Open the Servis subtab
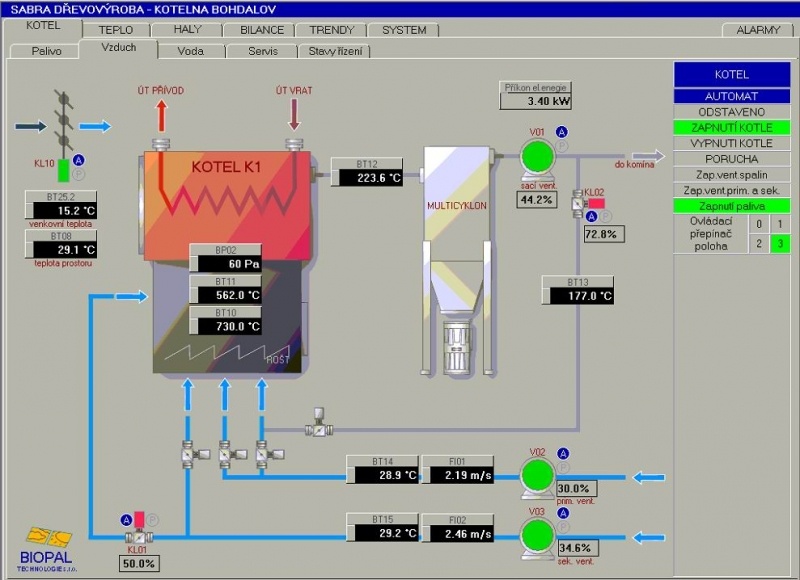This screenshot has width=800, height=580. (263, 51)
